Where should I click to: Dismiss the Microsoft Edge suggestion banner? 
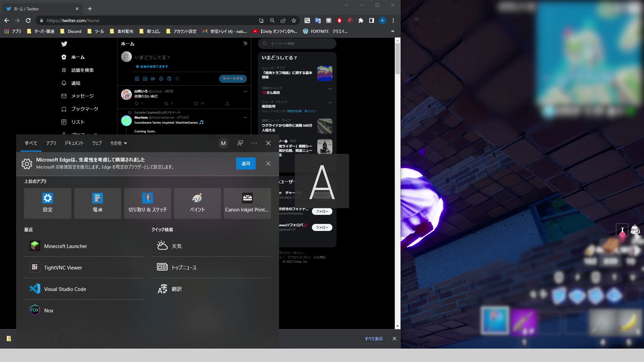click(268, 164)
